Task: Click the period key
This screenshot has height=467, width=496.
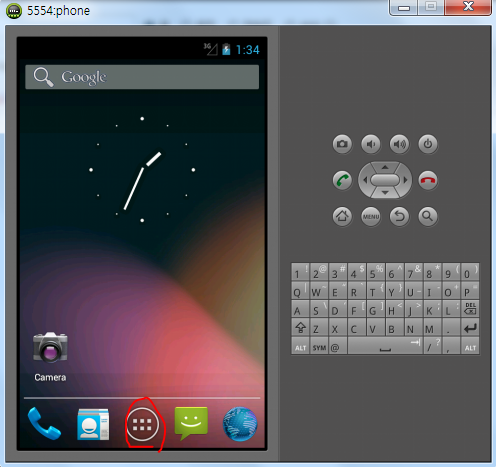Action: click(x=451, y=327)
